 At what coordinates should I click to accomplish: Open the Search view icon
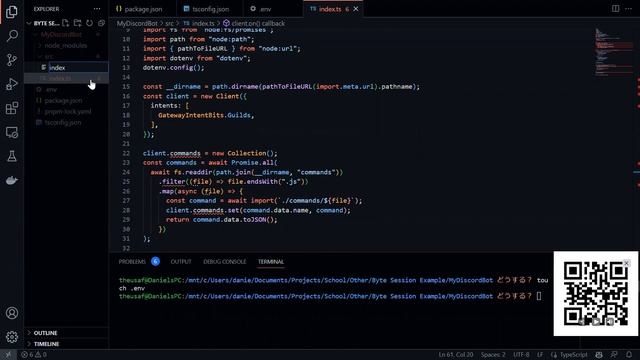point(11,36)
